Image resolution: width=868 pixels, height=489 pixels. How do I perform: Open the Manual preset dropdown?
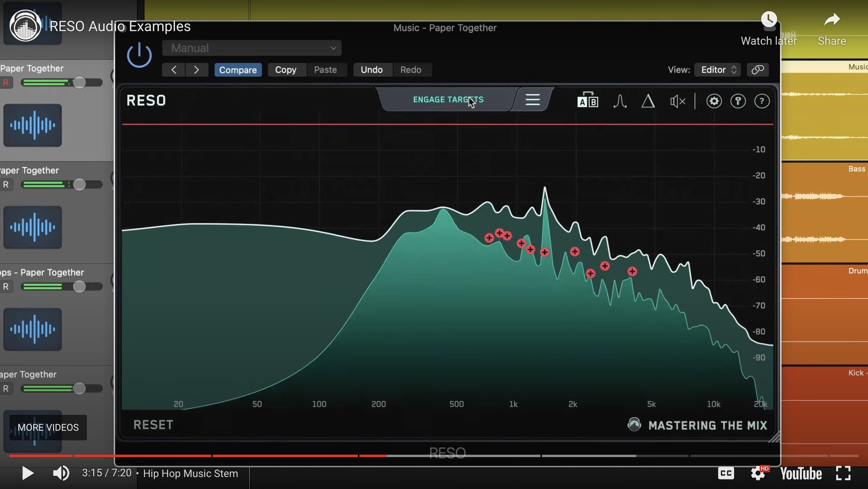pyautogui.click(x=252, y=48)
